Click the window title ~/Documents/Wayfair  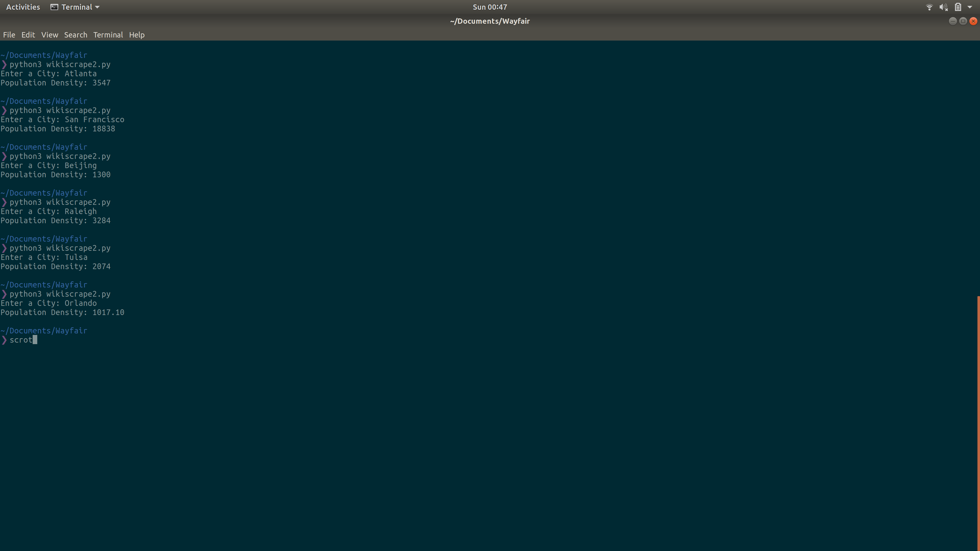pos(490,21)
